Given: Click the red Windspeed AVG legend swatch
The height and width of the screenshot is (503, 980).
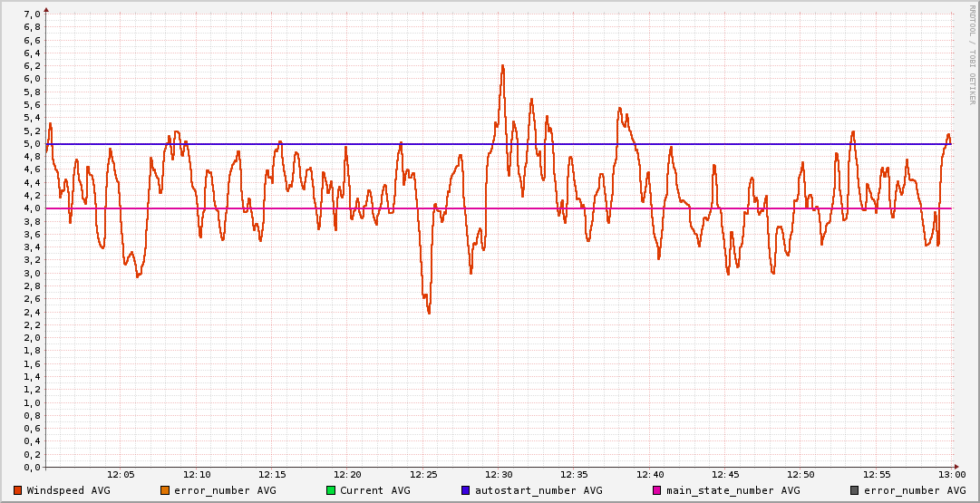Looking at the screenshot, I should click(18, 490).
